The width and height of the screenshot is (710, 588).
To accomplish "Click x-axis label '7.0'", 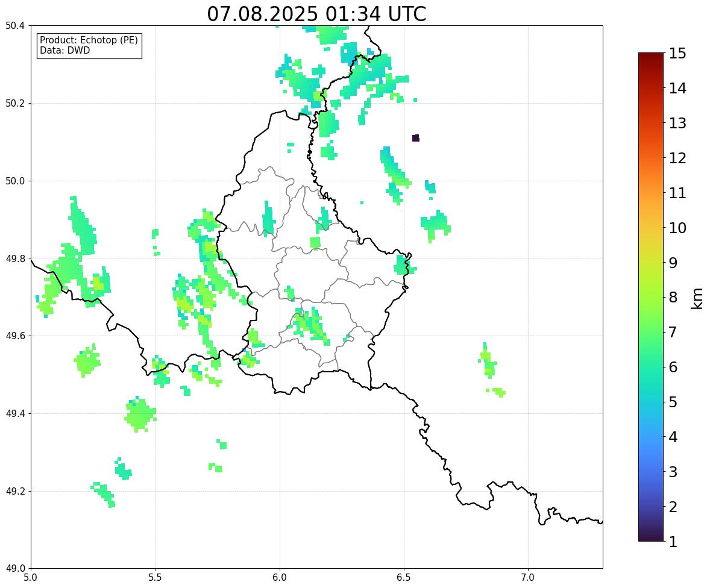I will (x=528, y=578).
